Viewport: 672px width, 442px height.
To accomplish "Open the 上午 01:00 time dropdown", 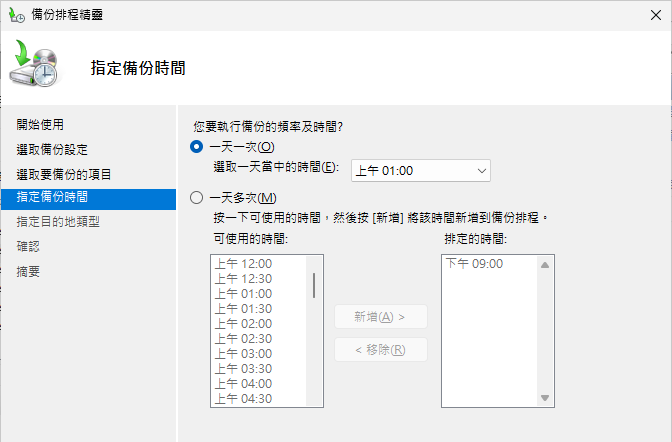I will click(x=420, y=171).
